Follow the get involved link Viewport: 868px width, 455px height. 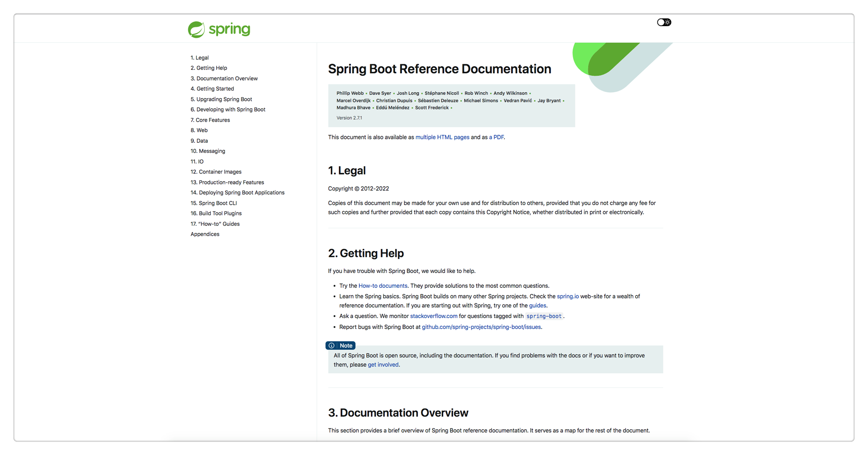(x=383, y=365)
